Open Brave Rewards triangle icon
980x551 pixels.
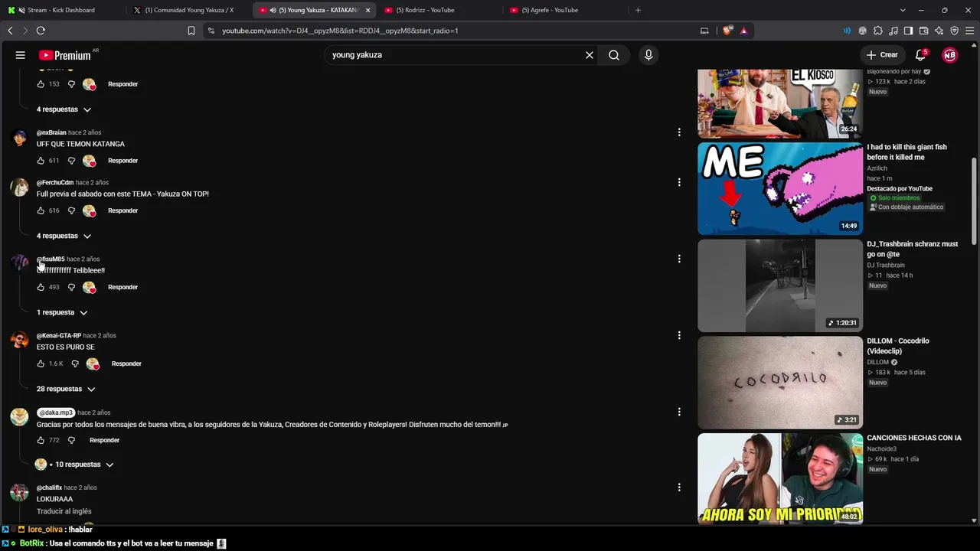coord(743,31)
